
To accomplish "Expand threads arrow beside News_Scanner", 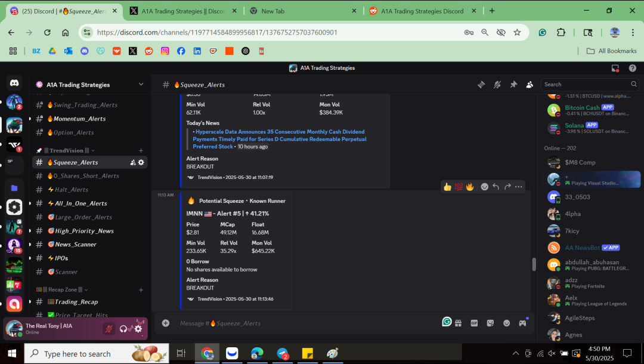I will point(30,245).
